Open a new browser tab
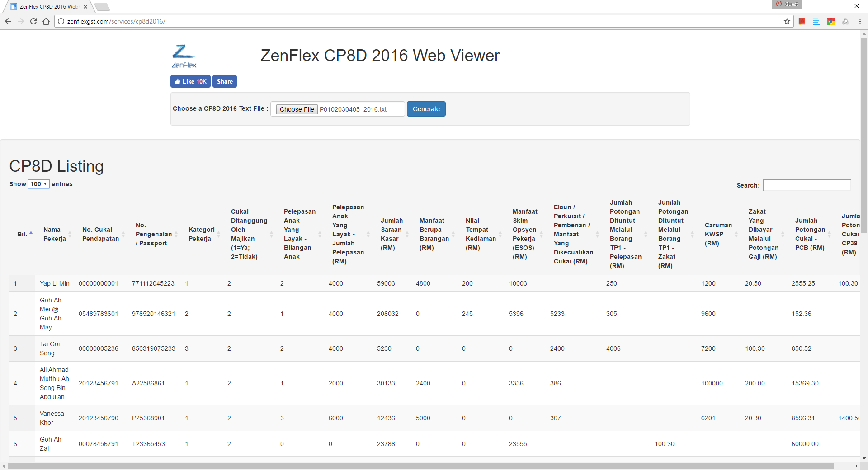Image resolution: width=868 pixels, height=470 pixels. click(102, 7)
